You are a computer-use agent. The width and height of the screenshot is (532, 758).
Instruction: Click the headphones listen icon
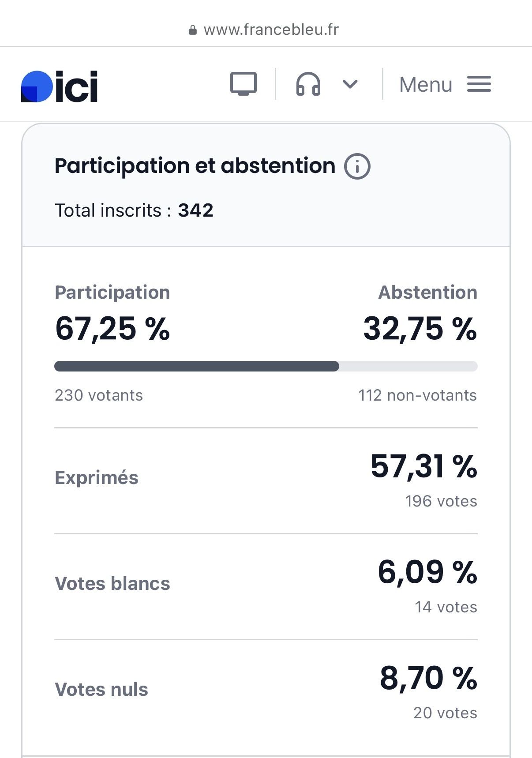[x=308, y=84]
